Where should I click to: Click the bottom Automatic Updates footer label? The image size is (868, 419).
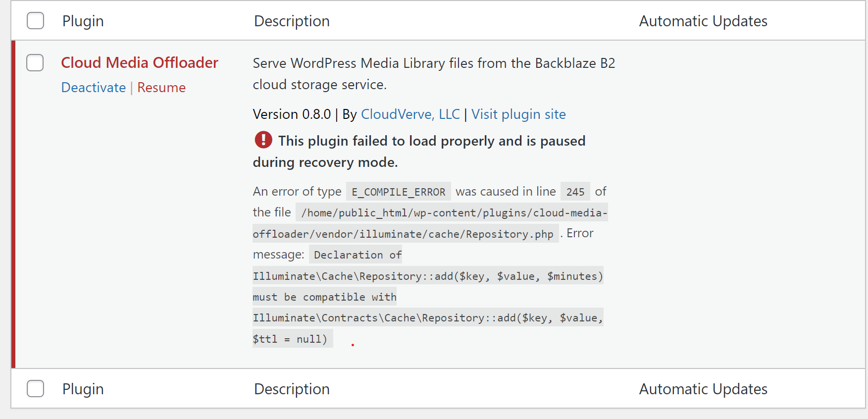[703, 389]
